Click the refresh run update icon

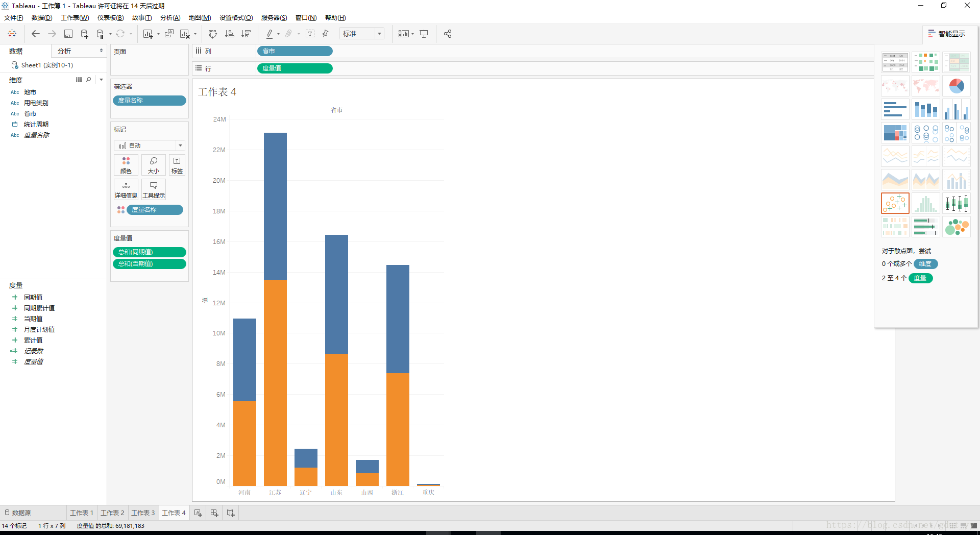(120, 34)
